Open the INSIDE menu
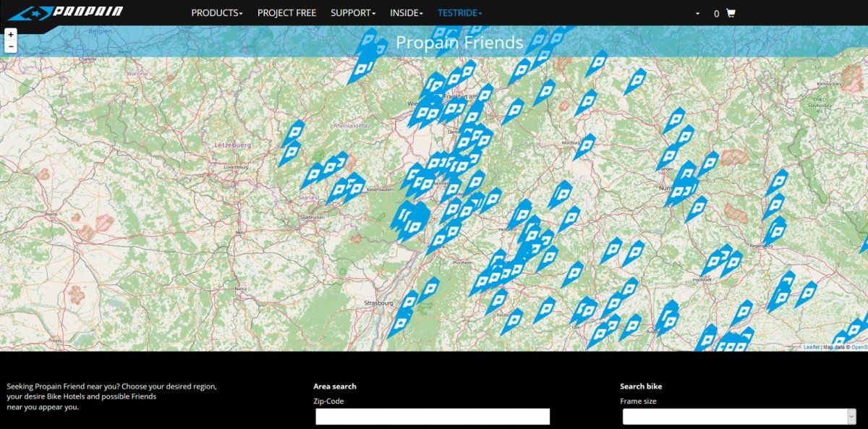This screenshot has height=429, width=868. point(407,13)
